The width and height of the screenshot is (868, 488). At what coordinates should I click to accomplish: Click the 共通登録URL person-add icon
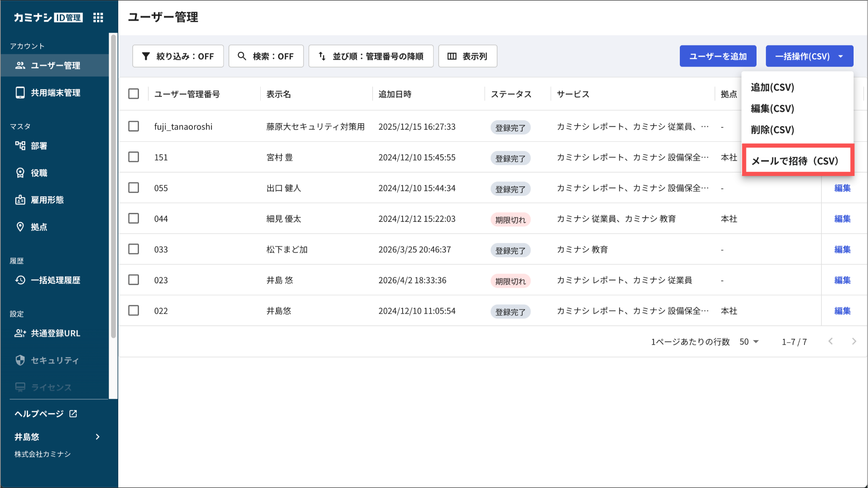[x=20, y=333]
